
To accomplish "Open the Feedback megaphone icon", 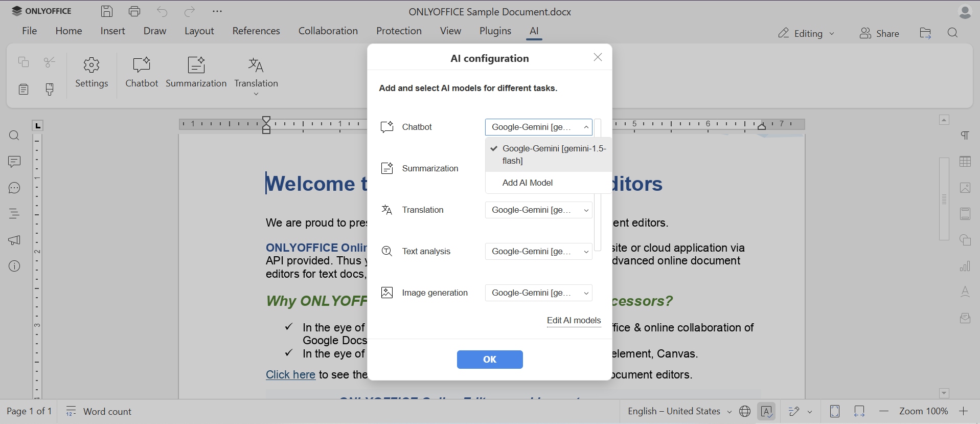I will [14, 240].
